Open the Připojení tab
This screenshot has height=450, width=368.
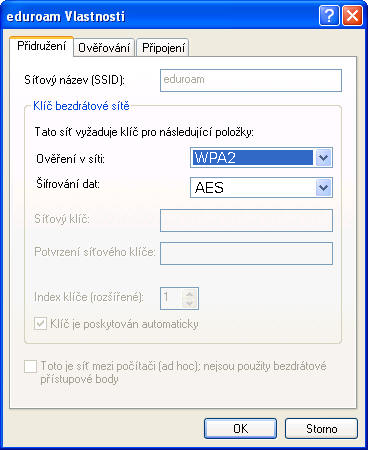(163, 48)
